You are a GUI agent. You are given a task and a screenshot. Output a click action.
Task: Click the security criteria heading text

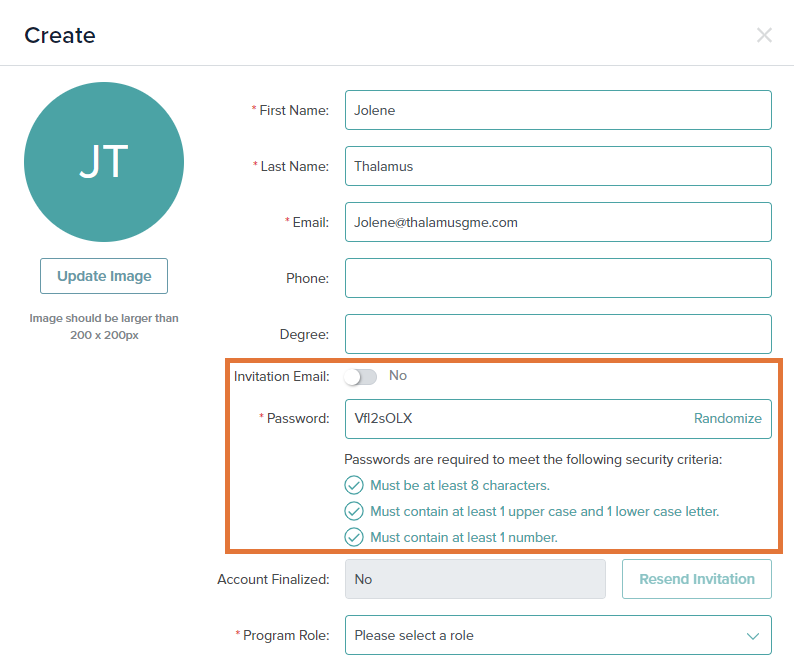(x=533, y=459)
